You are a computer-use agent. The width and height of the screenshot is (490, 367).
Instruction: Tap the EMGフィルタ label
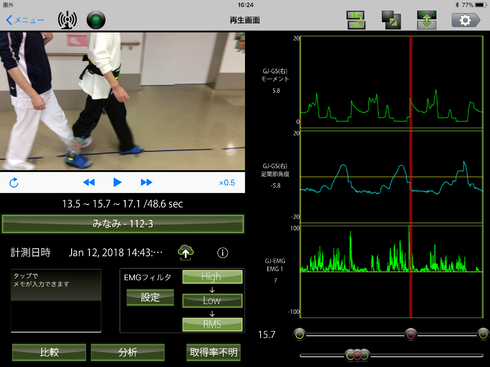click(147, 277)
